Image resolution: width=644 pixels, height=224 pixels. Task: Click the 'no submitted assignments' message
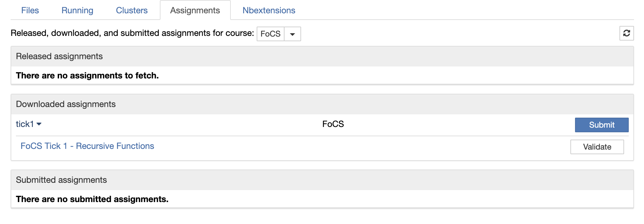coord(92,199)
